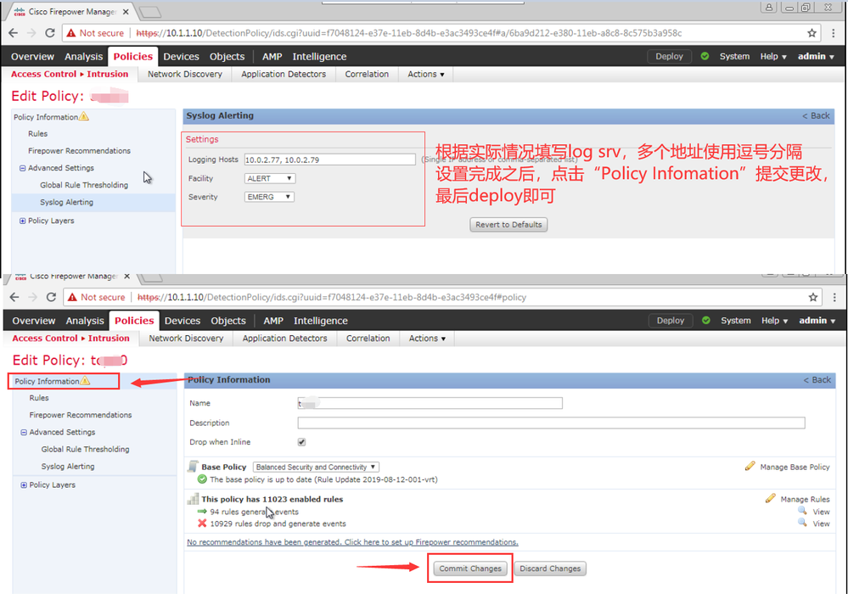Screen dimensions: 848x616
Task: Open the Overview menu in the Syslog Alerting window
Action: pyautogui.click(x=32, y=56)
